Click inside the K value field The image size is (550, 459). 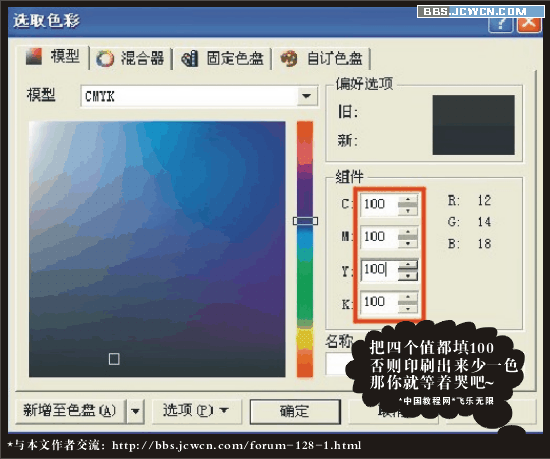tap(379, 302)
